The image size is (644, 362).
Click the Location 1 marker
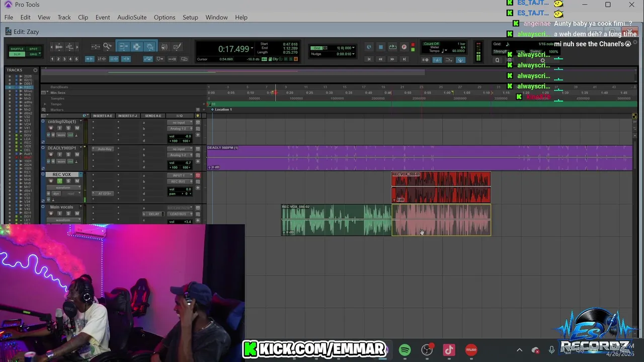tap(221, 109)
